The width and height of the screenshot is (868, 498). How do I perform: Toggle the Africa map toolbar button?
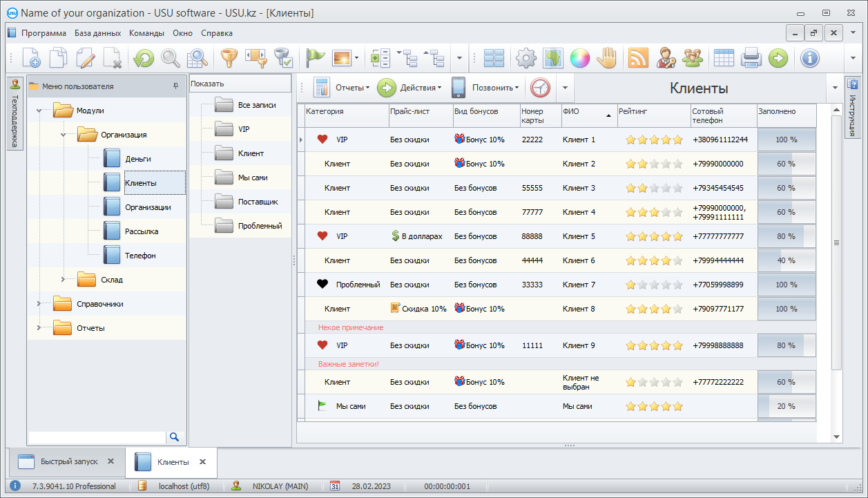click(552, 58)
